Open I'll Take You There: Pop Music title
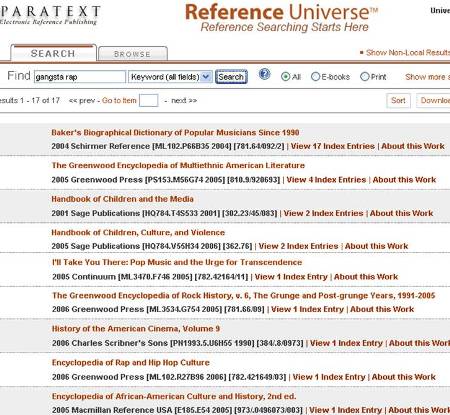Image resolution: width=450 pixels, height=415 pixels. 177,262
